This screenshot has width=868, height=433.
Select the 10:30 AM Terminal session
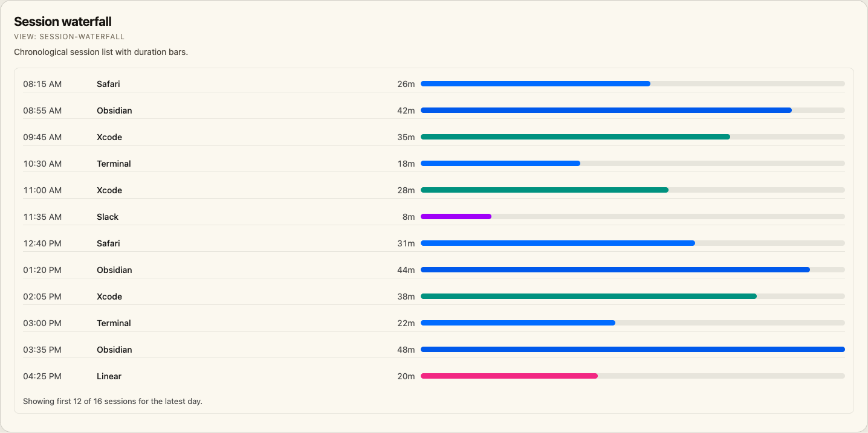tap(433, 164)
